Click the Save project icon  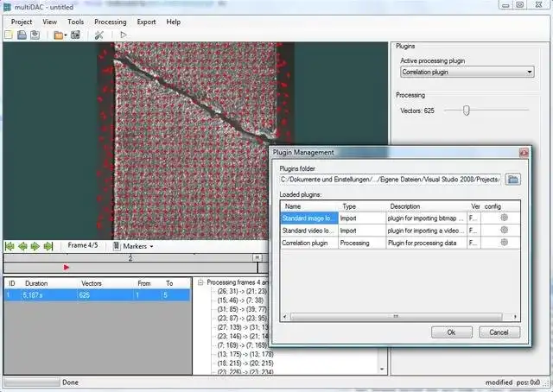(x=22, y=35)
